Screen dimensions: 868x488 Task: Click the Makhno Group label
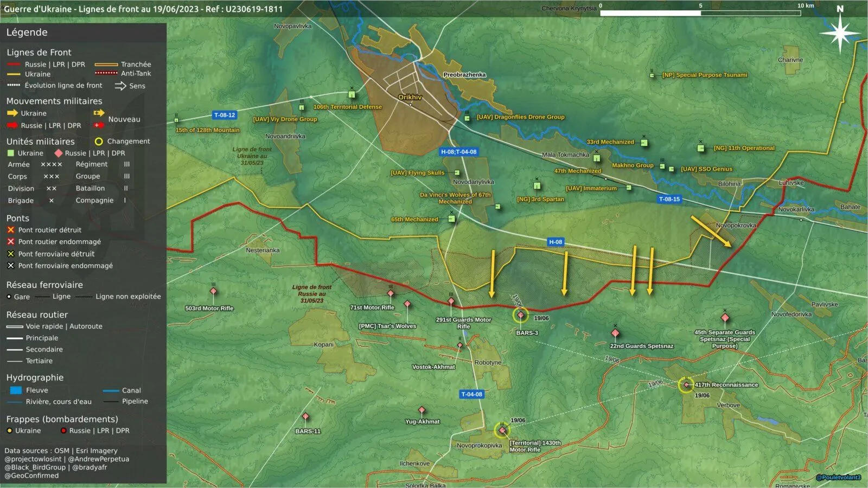pyautogui.click(x=633, y=165)
